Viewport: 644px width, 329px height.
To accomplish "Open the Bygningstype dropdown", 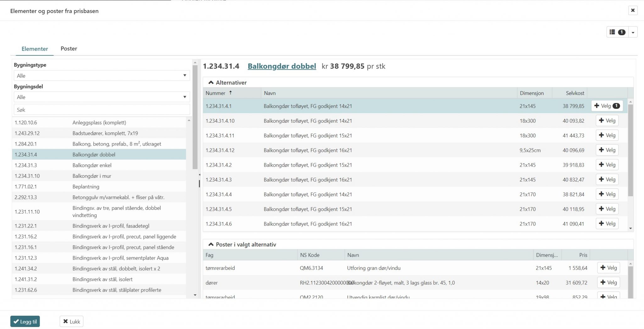I will (102, 75).
